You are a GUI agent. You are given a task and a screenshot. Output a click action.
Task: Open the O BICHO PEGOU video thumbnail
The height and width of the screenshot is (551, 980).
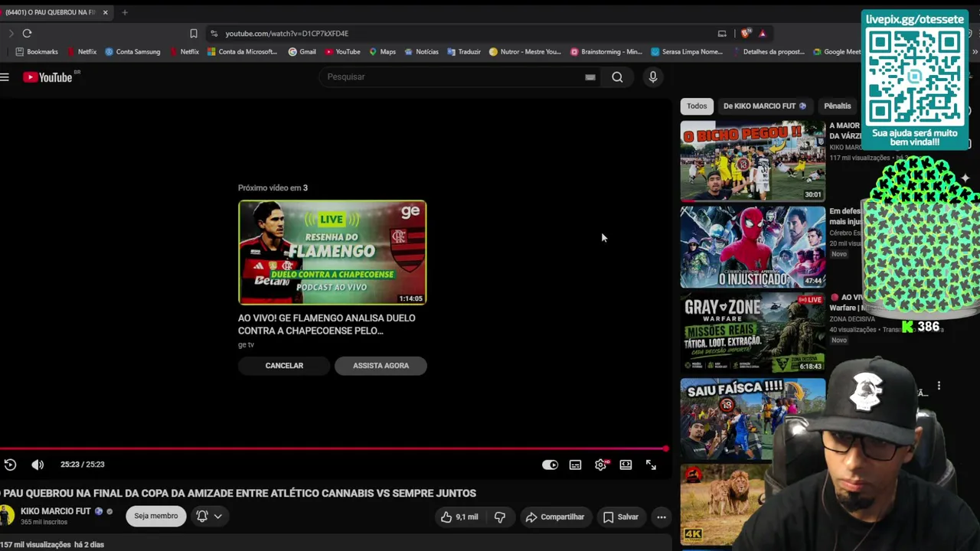pos(753,161)
